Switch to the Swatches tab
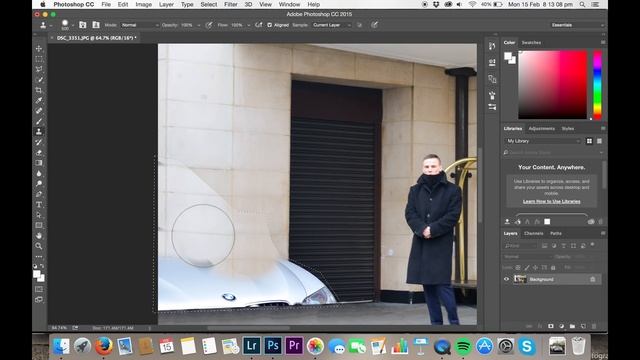Screen dimensions: 640x360 (531, 42)
